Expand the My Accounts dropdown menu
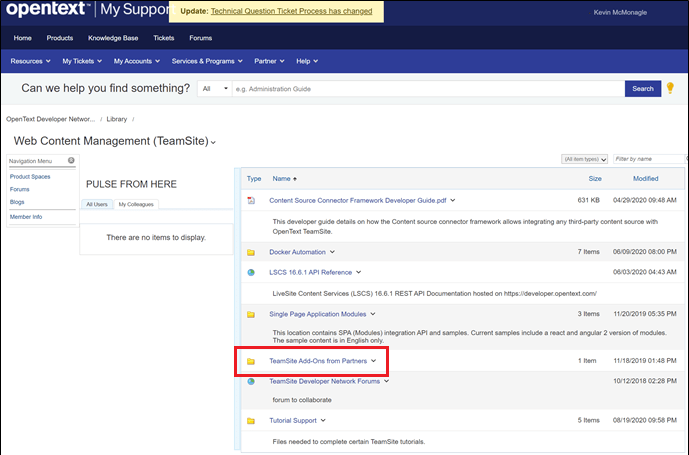The height and width of the screenshot is (455, 689). 137,61
